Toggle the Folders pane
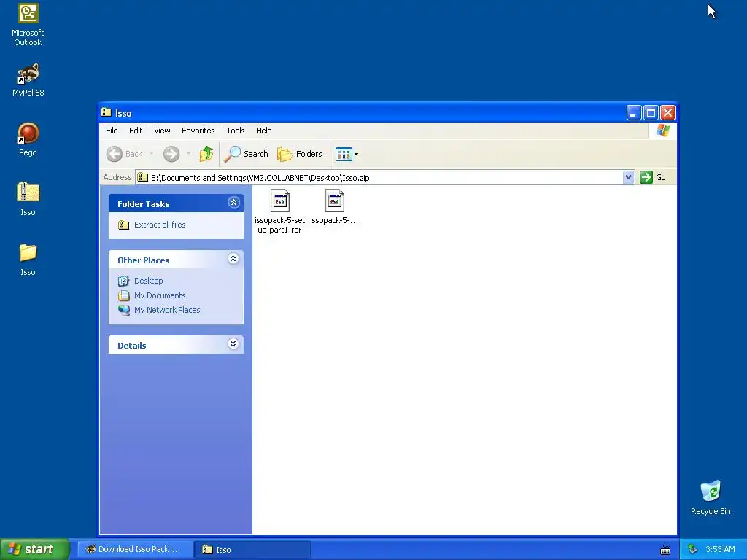 tap(300, 154)
